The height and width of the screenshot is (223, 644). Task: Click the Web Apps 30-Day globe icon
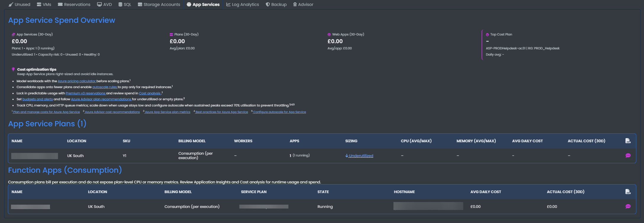[329, 35]
